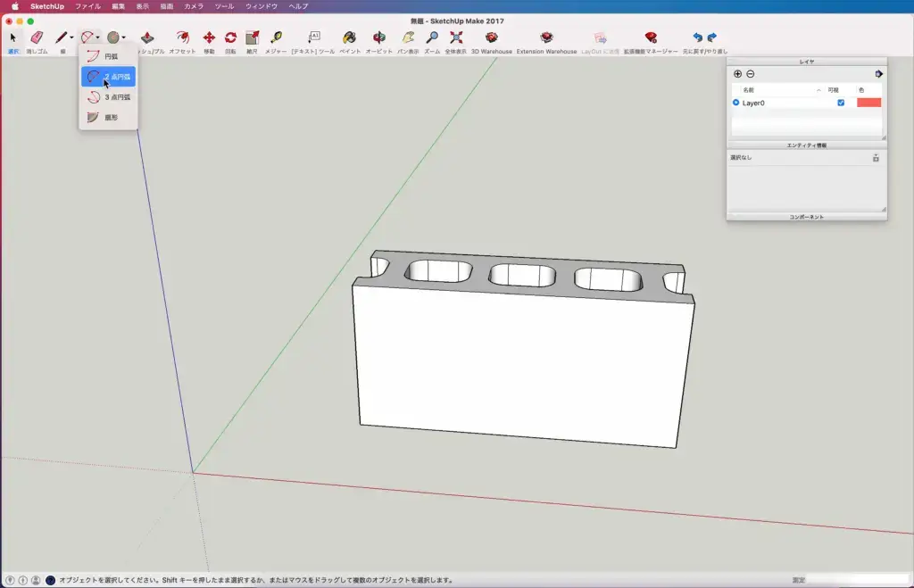Choose 円弧 (Arc) from the dropdown menu

[108, 56]
